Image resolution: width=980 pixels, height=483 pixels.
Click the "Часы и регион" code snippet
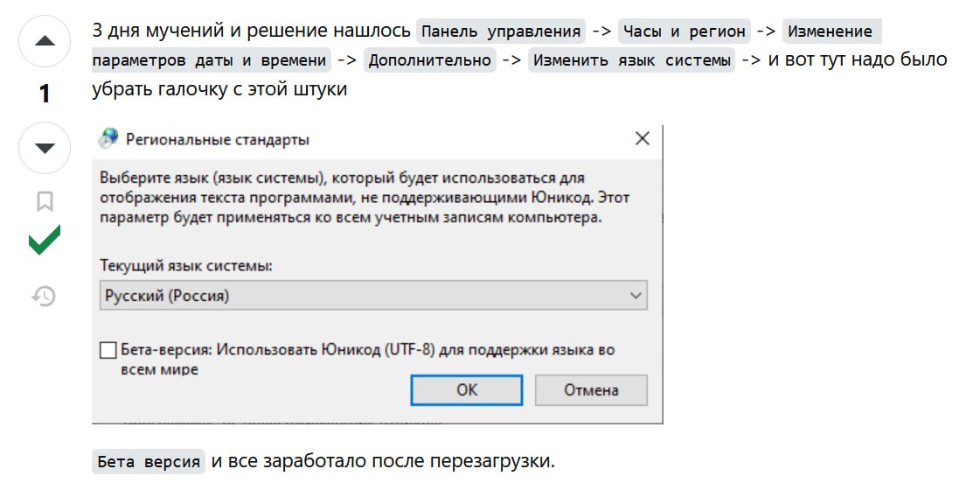(x=684, y=31)
